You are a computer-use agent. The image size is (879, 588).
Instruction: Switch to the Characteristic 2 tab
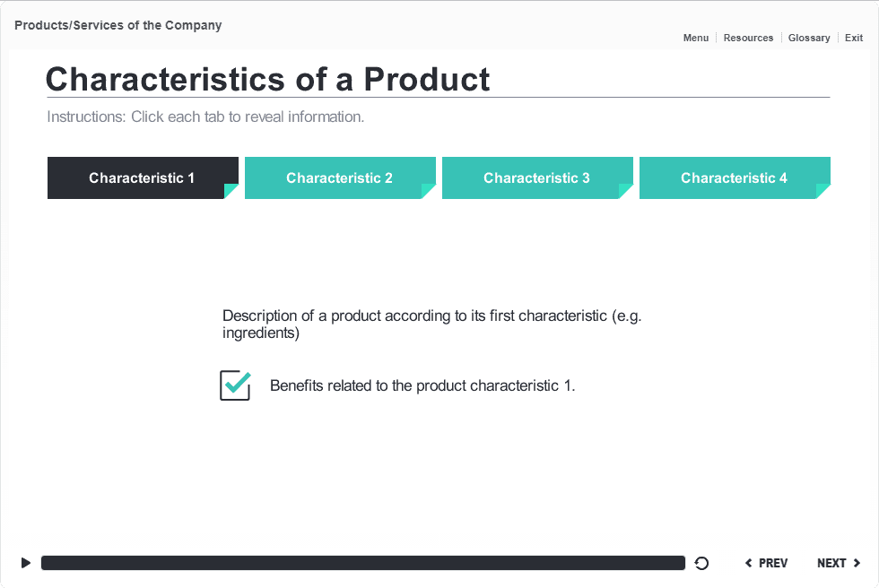340,178
